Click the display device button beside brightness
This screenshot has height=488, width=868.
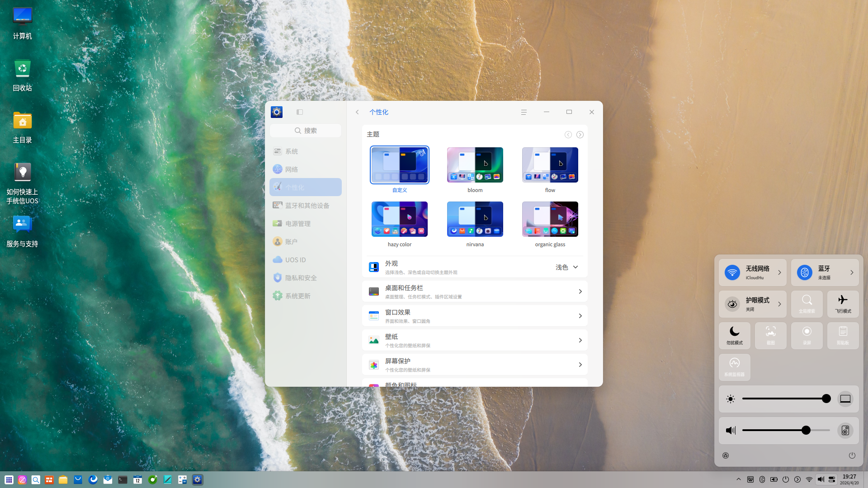coord(845,399)
